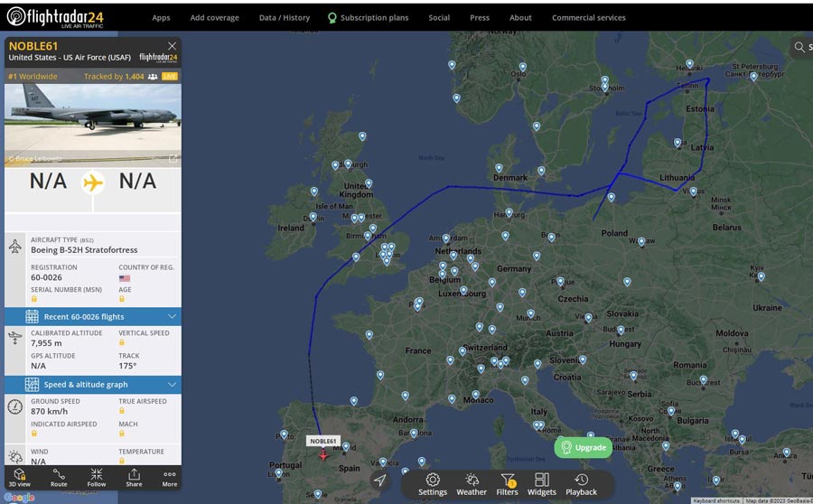
Task: Click the green Upgrade button
Action: 584,447
